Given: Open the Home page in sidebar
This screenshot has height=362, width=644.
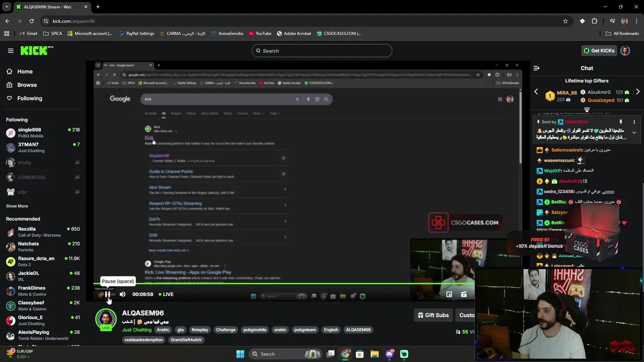Looking at the screenshot, I should click(25, 71).
